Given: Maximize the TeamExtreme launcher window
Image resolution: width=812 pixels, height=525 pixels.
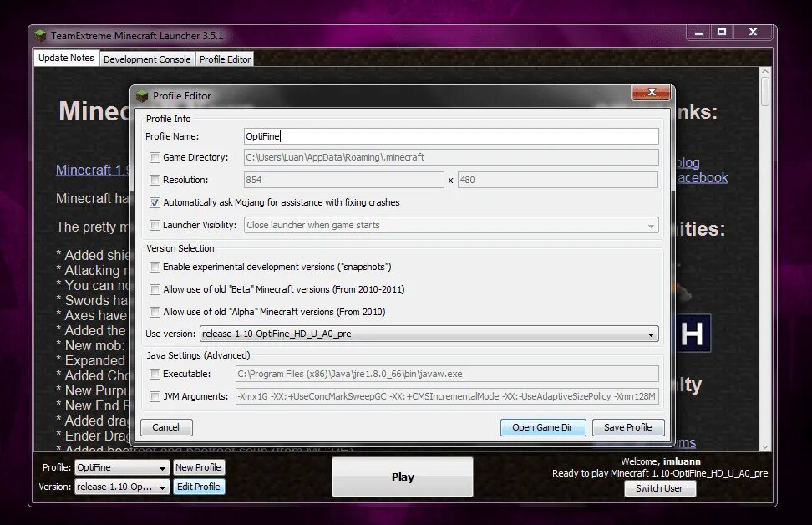Looking at the screenshot, I should tap(722, 32).
